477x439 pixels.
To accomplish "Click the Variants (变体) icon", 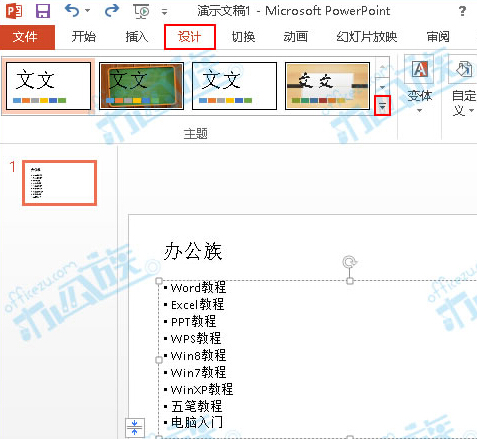I will click(419, 69).
